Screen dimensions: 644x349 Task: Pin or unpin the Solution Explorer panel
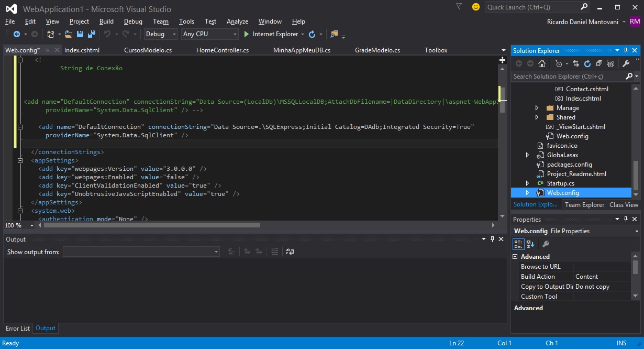626,50
